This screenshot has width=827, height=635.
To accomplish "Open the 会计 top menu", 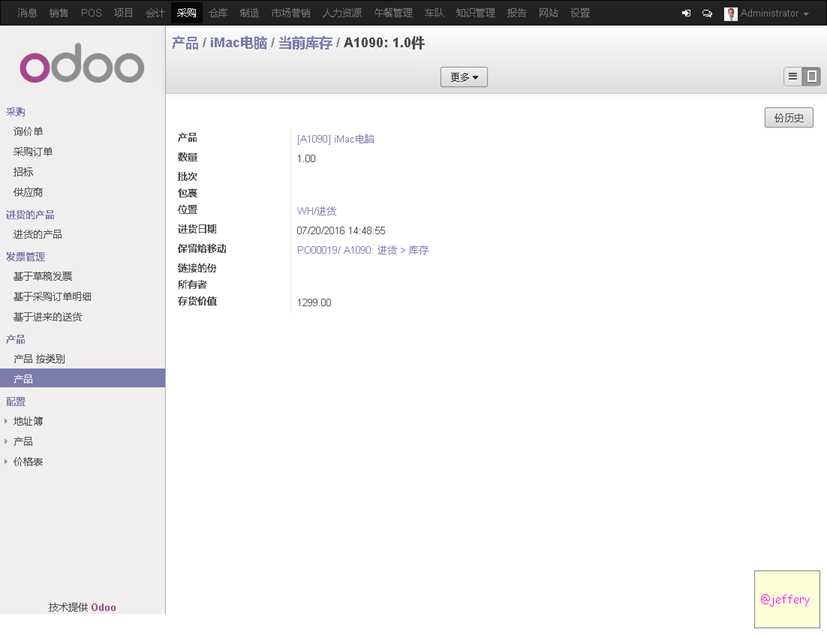I will (155, 13).
